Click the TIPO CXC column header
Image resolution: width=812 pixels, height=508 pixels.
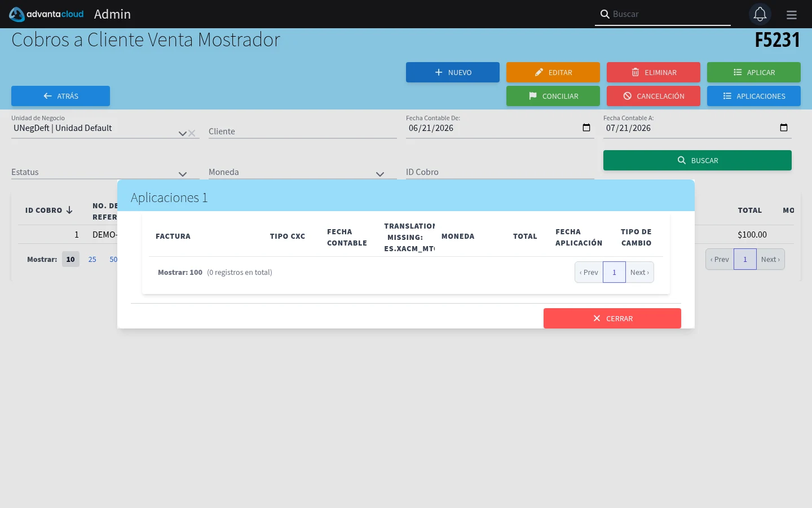click(288, 236)
